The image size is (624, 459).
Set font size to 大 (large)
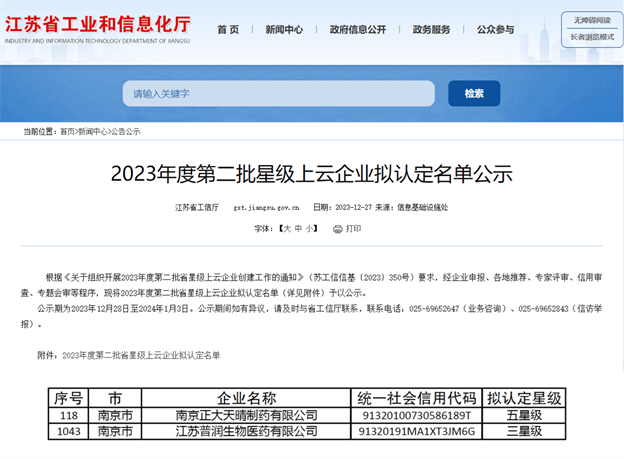point(286,229)
